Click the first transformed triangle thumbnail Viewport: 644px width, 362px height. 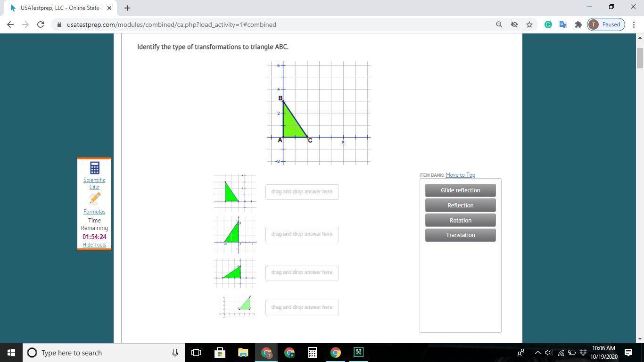tap(235, 192)
